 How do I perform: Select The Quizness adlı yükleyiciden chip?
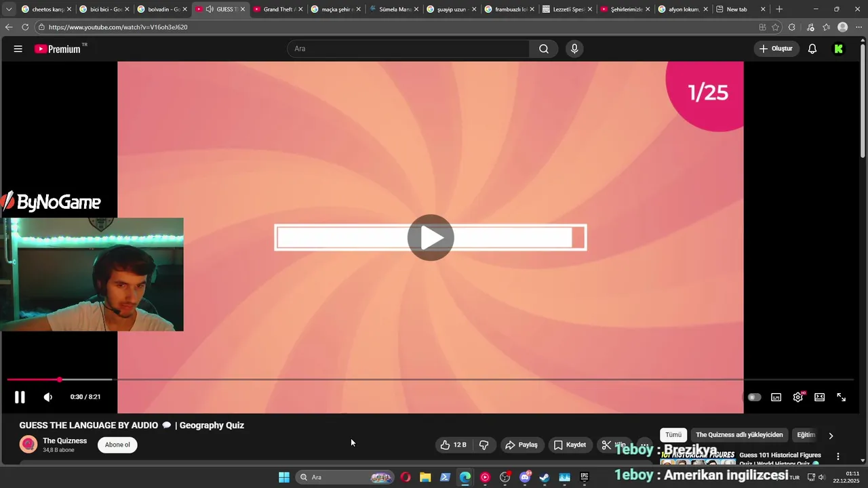[x=739, y=435]
